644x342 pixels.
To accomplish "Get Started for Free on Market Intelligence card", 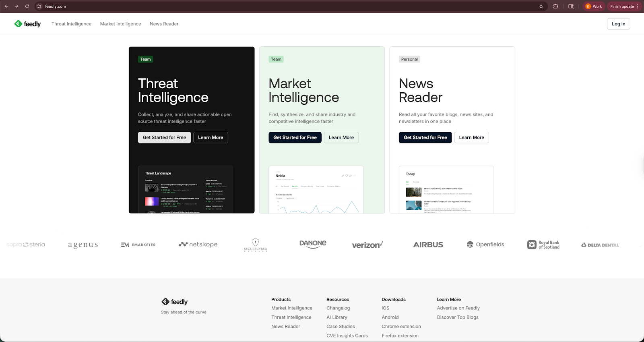I will [295, 137].
